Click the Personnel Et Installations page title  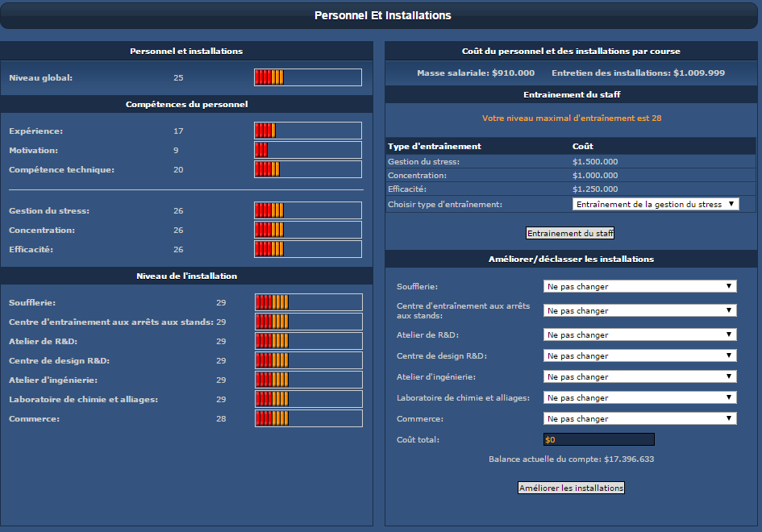pyautogui.click(x=383, y=15)
